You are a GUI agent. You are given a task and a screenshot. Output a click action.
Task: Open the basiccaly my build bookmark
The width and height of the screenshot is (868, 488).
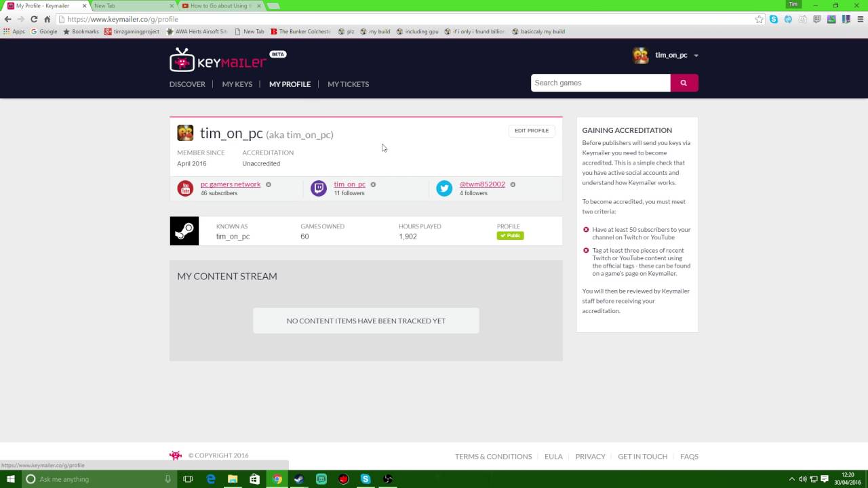pos(538,31)
